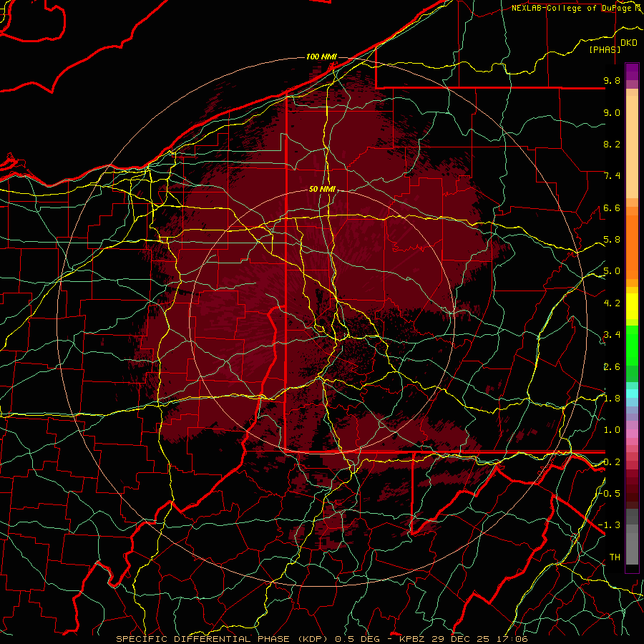Click the "SPECIFIC DIFFERENTIAL PHASE (KDP)" caption
Screen dimensions: 644x644
pyautogui.click(x=223, y=639)
